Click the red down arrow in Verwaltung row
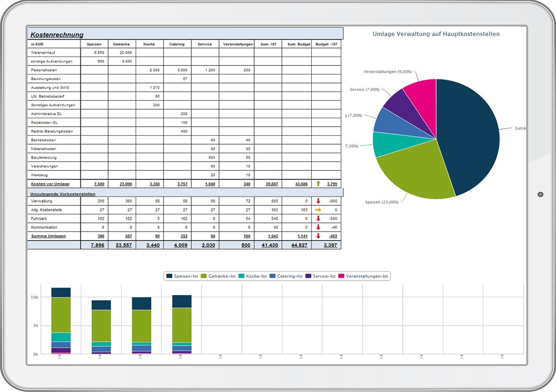 click(x=318, y=201)
